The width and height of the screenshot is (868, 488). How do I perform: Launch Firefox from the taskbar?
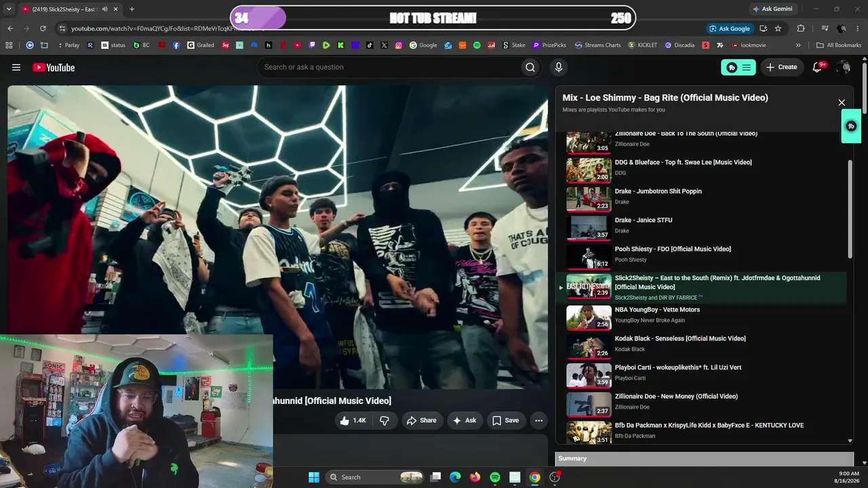pyautogui.click(x=475, y=477)
